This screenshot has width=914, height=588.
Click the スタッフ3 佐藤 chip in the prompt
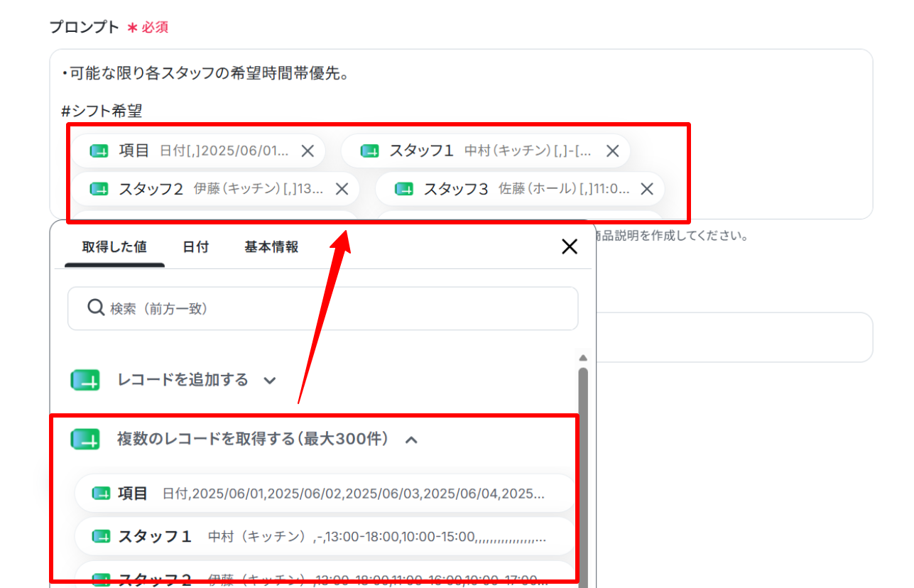pos(520,189)
